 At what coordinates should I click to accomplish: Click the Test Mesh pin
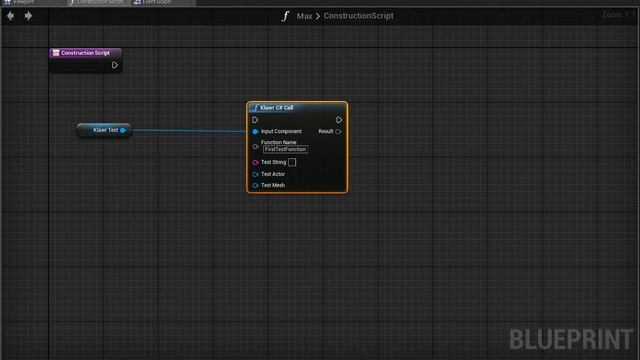pos(256,186)
